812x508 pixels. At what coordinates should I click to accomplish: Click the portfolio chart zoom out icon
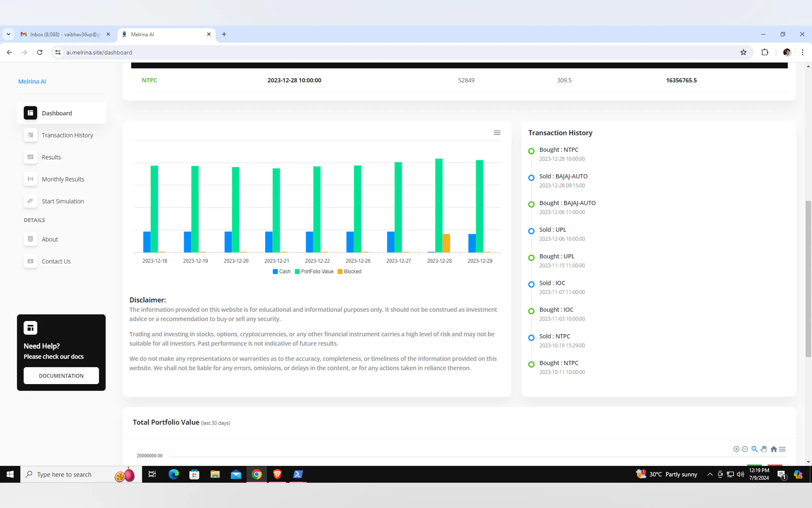click(x=745, y=449)
